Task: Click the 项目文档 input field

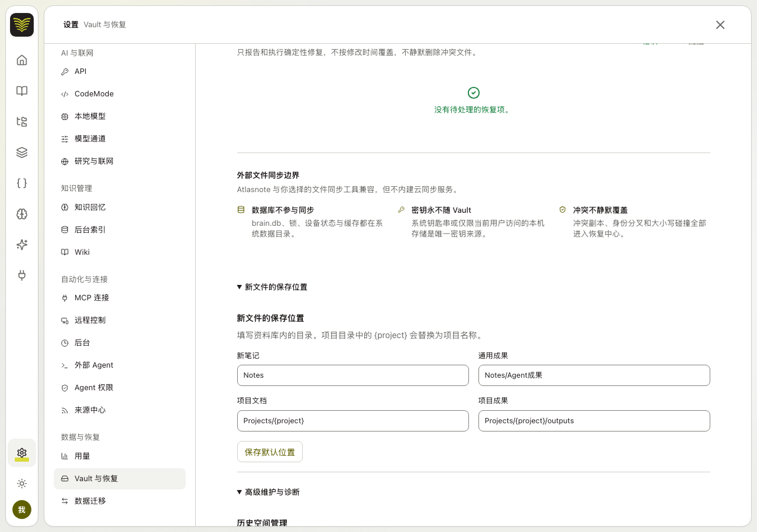Action: (x=353, y=421)
